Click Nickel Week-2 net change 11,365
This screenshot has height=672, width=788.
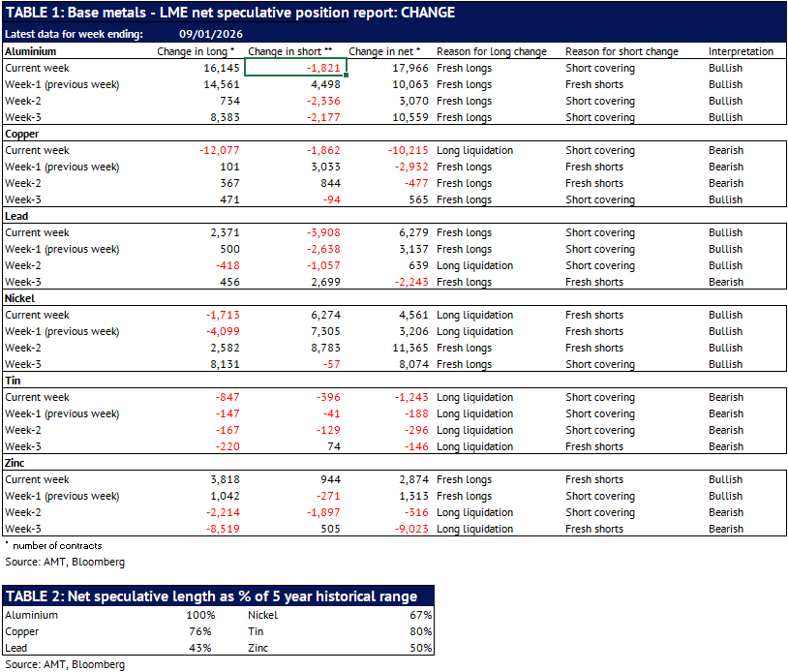click(x=400, y=348)
